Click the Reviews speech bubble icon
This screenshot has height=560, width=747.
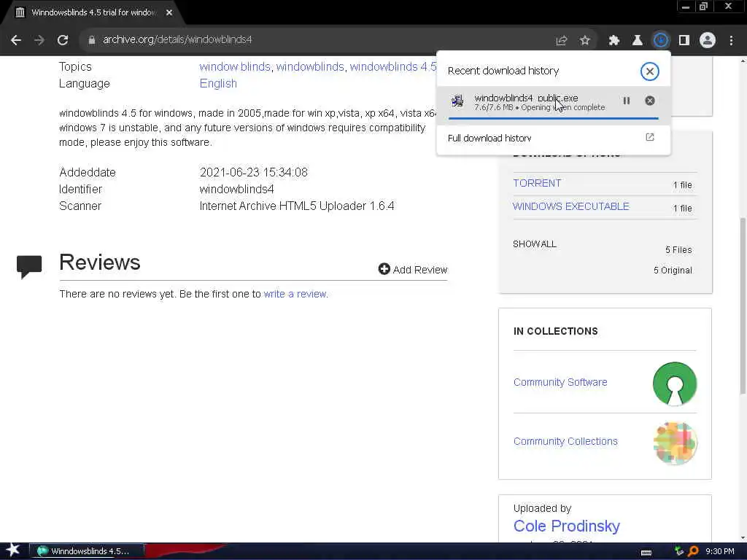pos(29,267)
